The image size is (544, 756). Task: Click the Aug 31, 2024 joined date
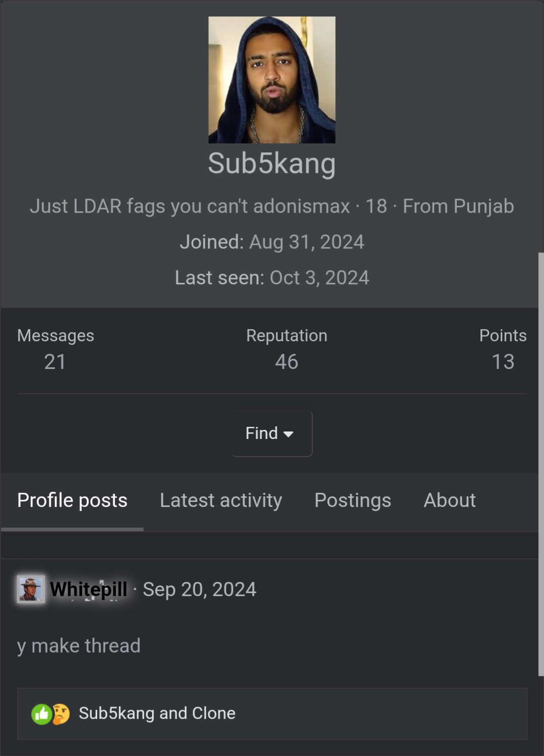[x=307, y=242]
